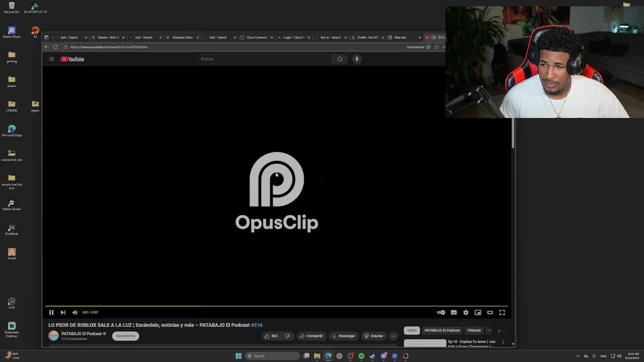Open iCUE desktop shortcut

tap(12, 303)
